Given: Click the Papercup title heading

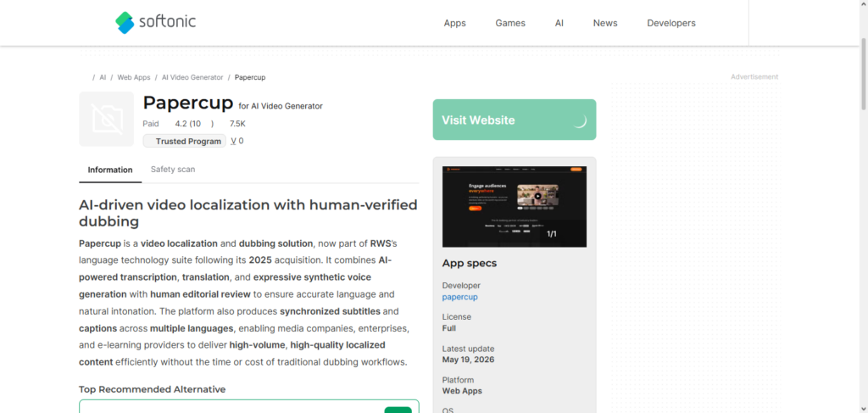Looking at the screenshot, I should [188, 103].
